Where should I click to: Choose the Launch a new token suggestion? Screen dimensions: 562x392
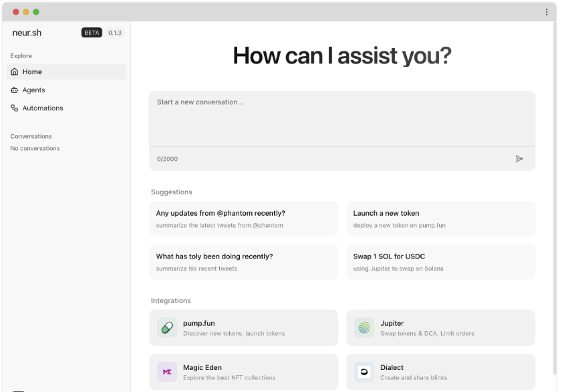441,218
